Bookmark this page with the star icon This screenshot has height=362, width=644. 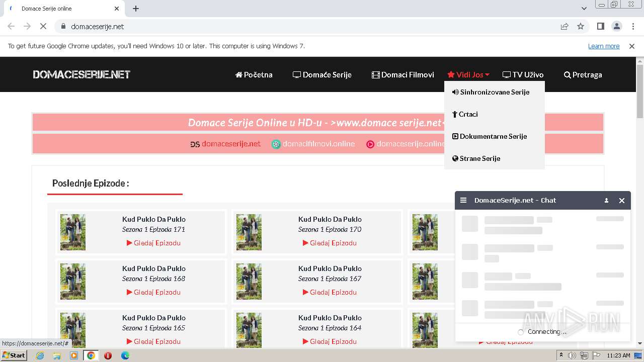point(581,26)
